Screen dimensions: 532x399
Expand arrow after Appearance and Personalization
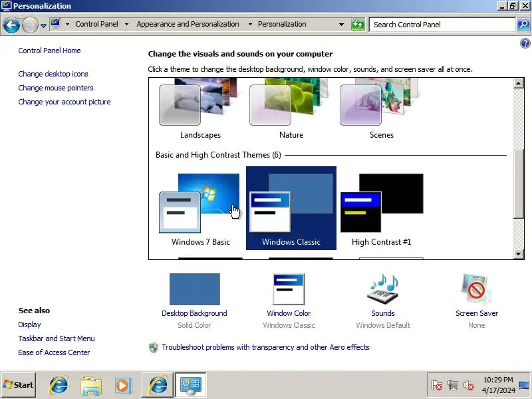click(250, 24)
